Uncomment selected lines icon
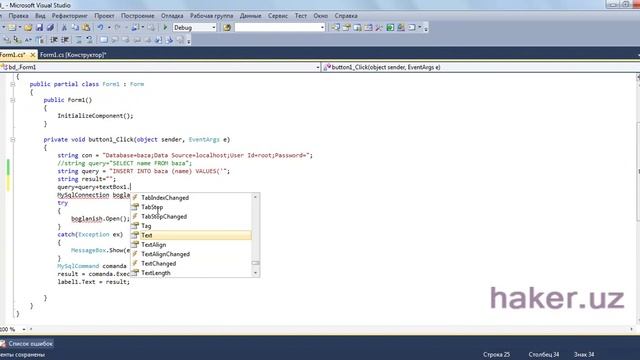The height and width of the screenshot is (360, 640). point(89,40)
